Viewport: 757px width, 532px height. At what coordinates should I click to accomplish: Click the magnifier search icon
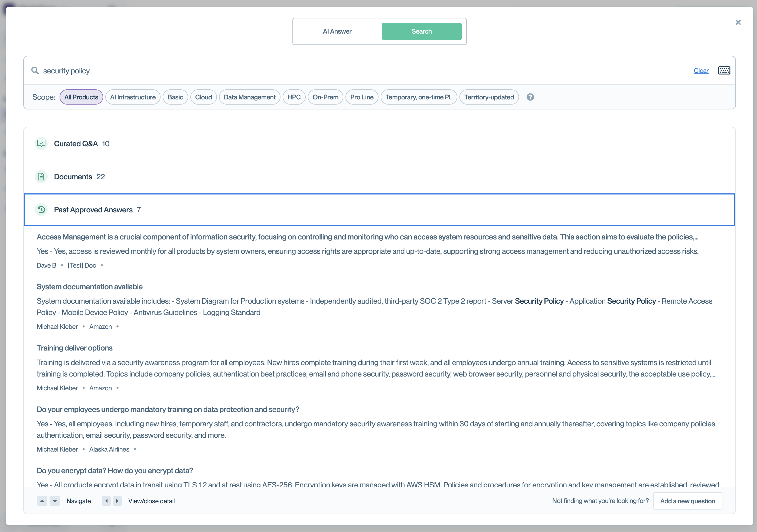[x=35, y=71]
